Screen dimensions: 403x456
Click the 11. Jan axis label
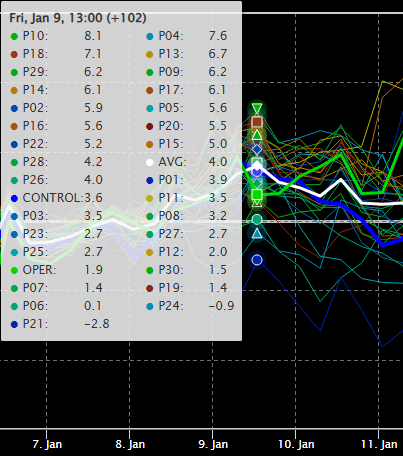[379, 444]
